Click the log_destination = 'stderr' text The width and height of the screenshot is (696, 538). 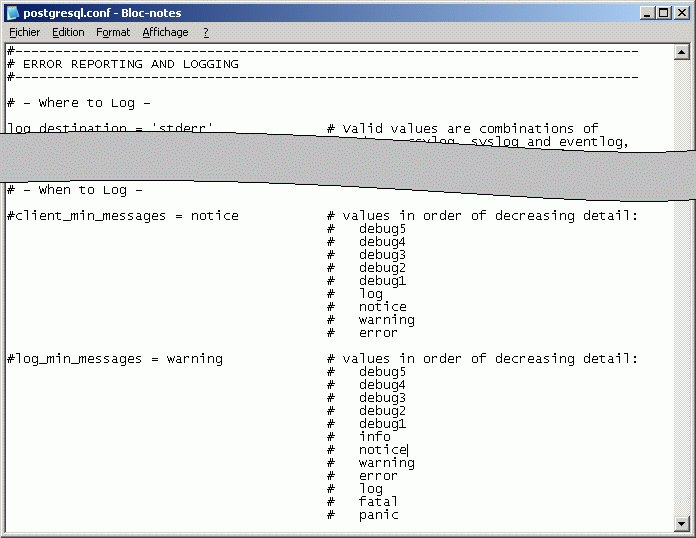(x=110, y=129)
